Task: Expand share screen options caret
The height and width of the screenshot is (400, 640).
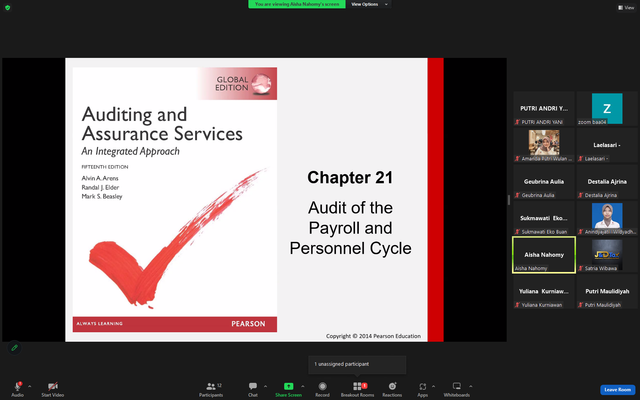Action: 302,386
